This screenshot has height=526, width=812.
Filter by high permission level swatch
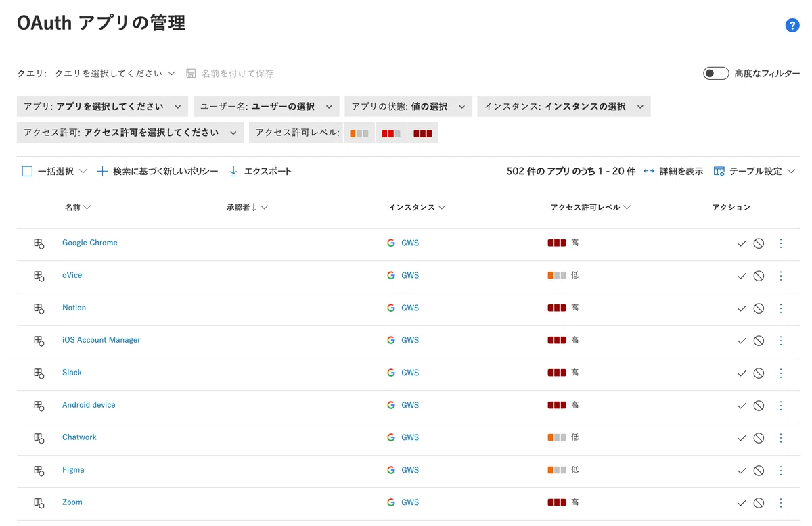423,133
